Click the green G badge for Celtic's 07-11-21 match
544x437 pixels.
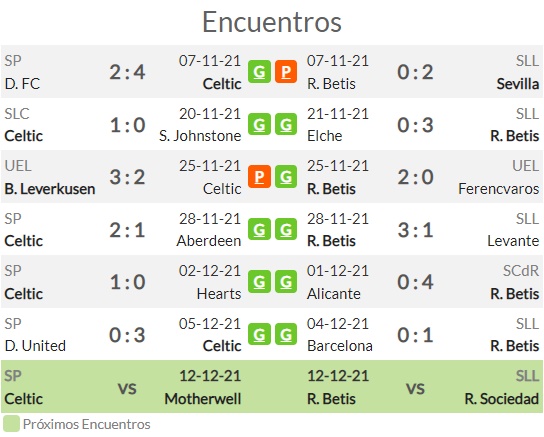[x=259, y=72]
